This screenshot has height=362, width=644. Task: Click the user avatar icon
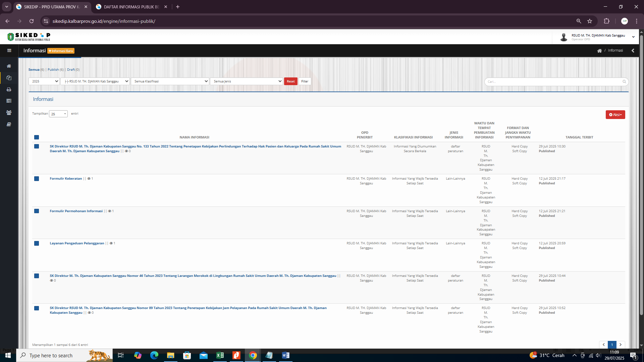click(x=564, y=37)
